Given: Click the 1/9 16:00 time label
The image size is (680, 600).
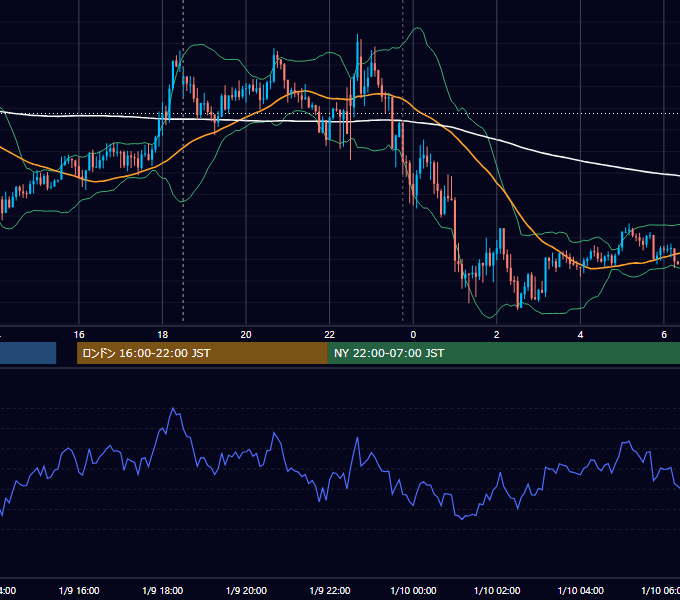Looking at the screenshot, I should [x=79, y=590].
